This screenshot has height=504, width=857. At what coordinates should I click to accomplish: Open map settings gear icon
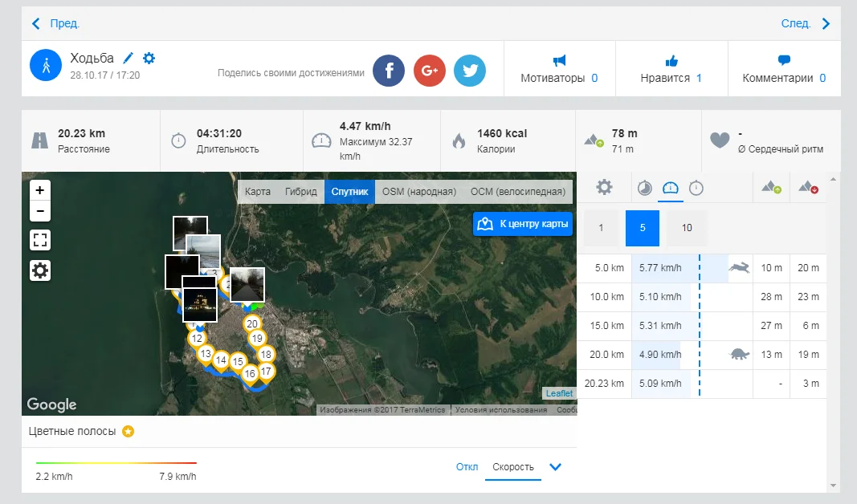tap(40, 270)
